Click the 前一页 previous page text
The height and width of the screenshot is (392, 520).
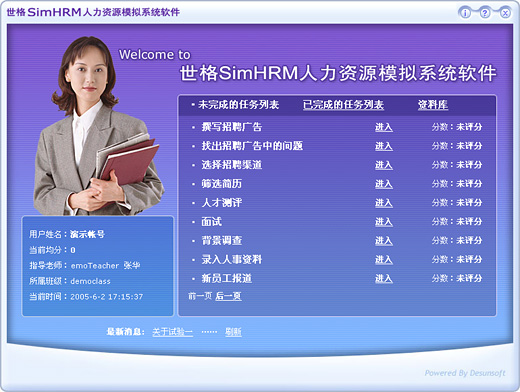click(200, 296)
